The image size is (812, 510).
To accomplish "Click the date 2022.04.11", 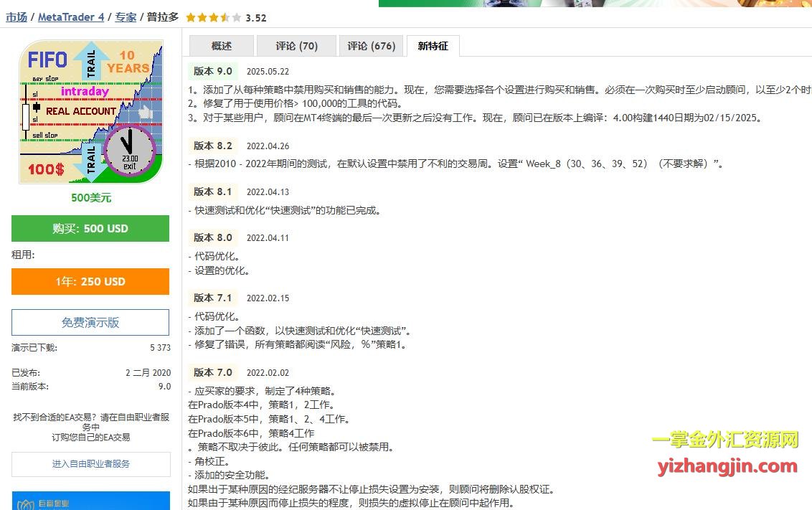I will [x=268, y=238].
